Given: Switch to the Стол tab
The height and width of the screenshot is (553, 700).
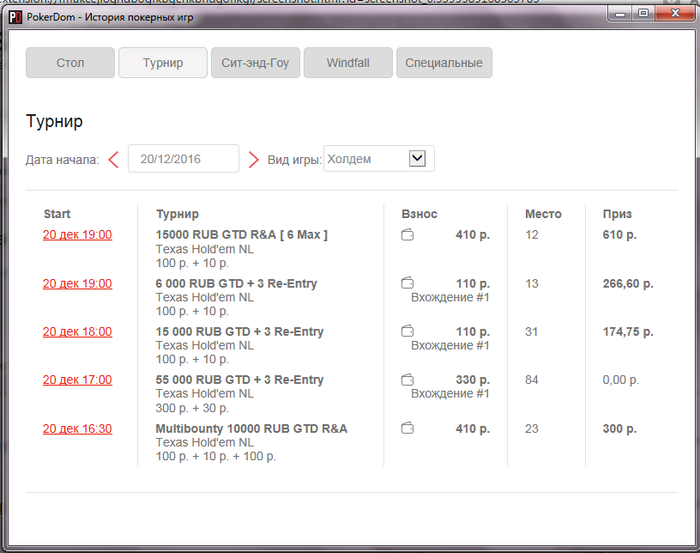Looking at the screenshot, I should point(70,63).
